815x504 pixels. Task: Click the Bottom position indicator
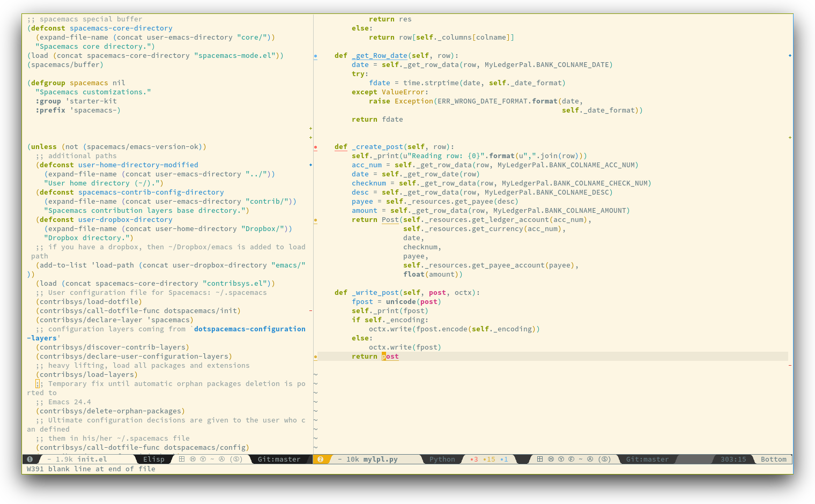click(774, 459)
